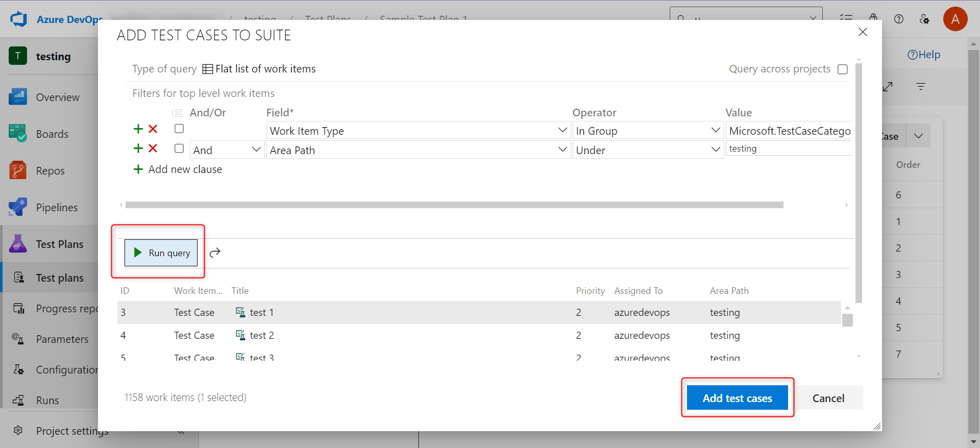Viewport: 980px width, 448px height.
Task: Click the green plus on Work Item Type row
Action: pos(138,129)
